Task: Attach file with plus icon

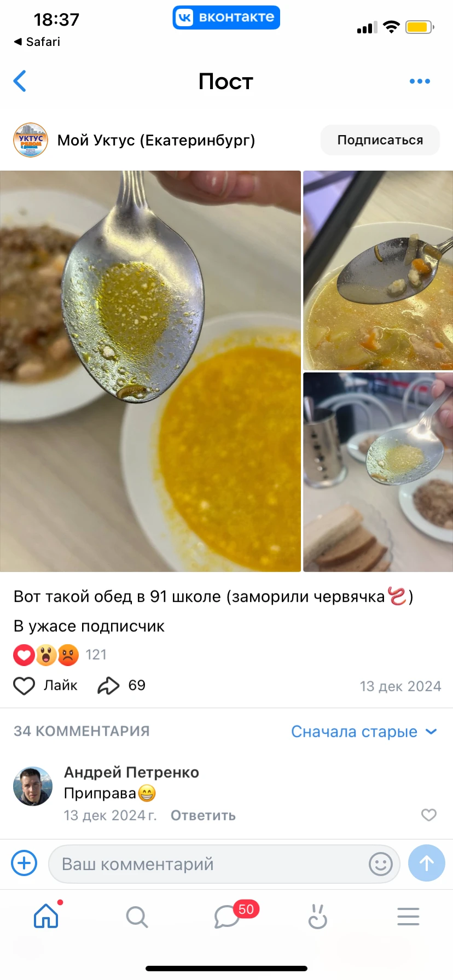Action: click(x=24, y=864)
